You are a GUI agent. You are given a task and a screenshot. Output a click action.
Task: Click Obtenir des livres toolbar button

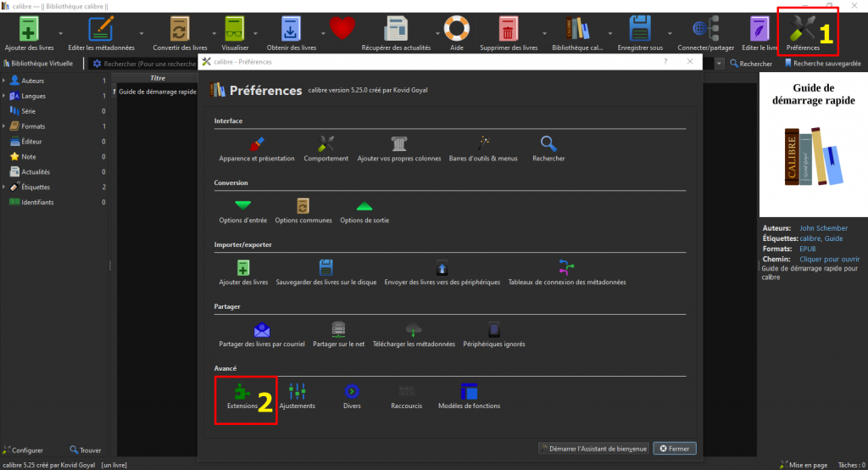pyautogui.click(x=292, y=34)
